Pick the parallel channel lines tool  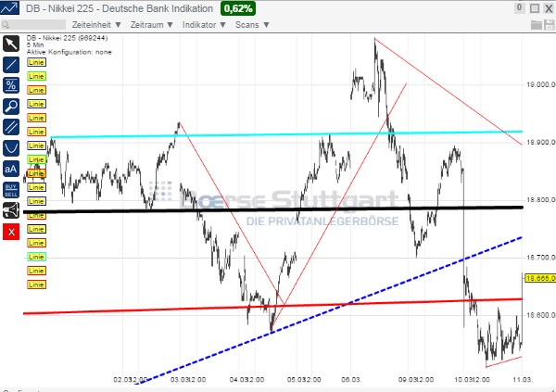click(x=11, y=127)
